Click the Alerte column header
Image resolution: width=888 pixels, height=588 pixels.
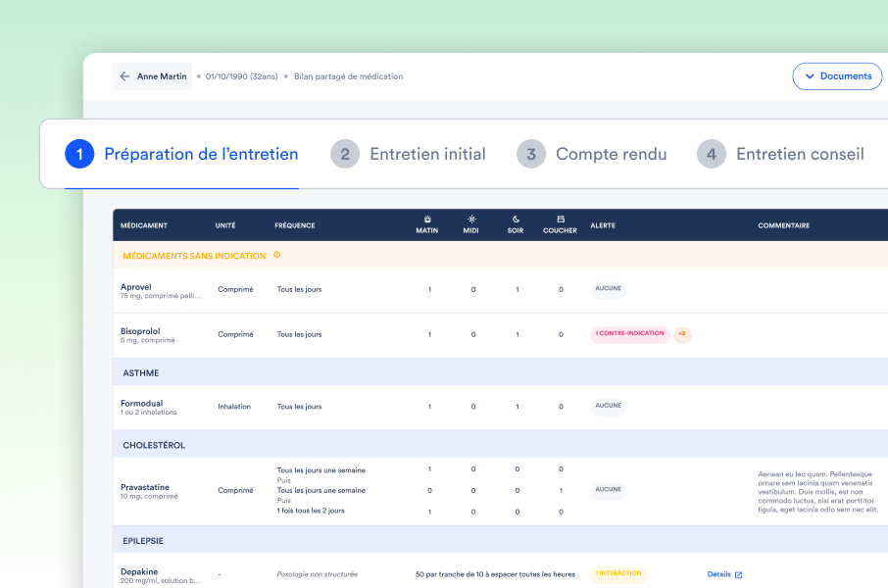click(603, 225)
